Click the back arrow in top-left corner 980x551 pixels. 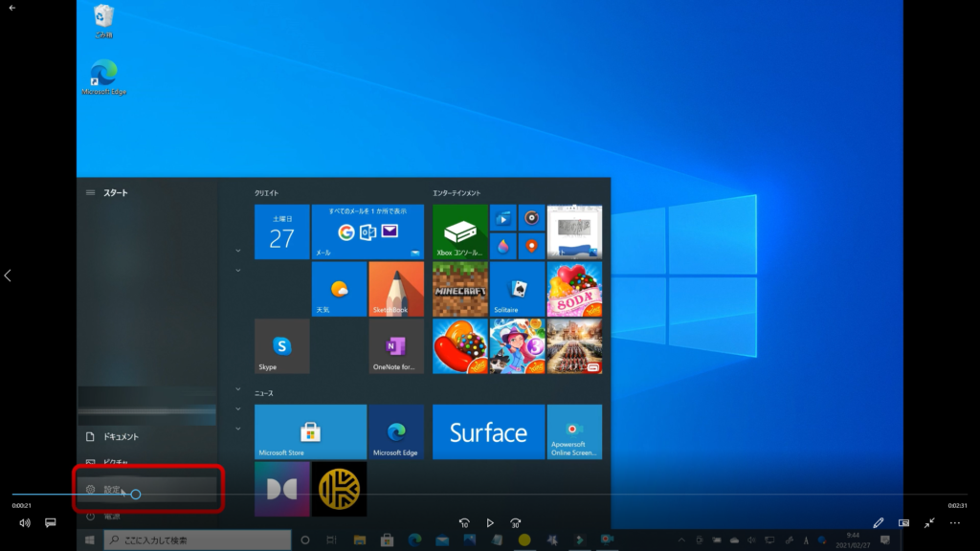(x=11, y=8)
